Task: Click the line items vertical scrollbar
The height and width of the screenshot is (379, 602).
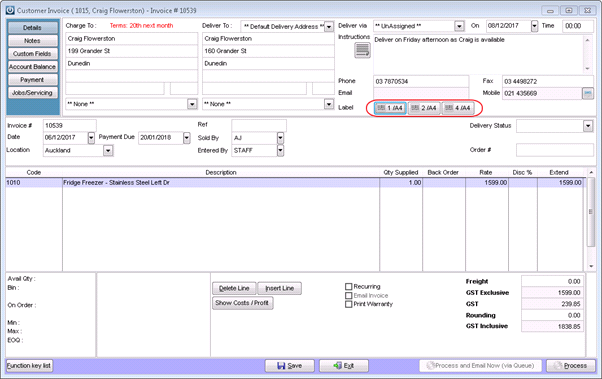Action: pos(591,219)
